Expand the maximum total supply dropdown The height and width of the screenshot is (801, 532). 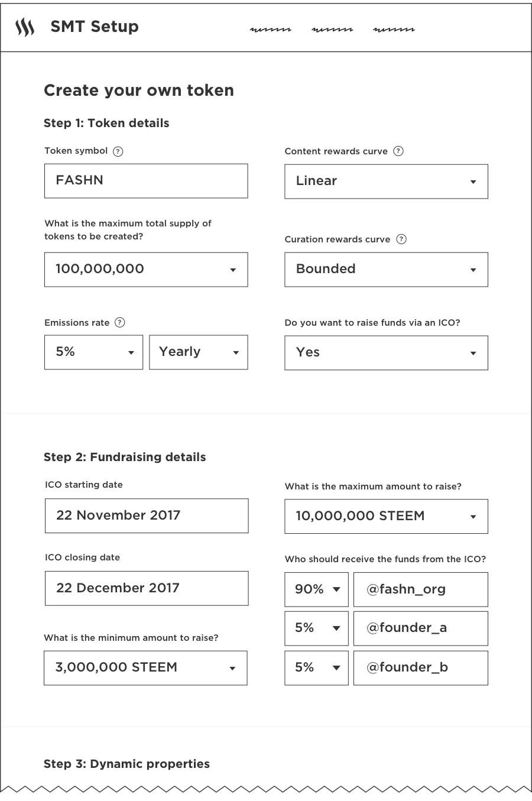(x=146, y=270)
